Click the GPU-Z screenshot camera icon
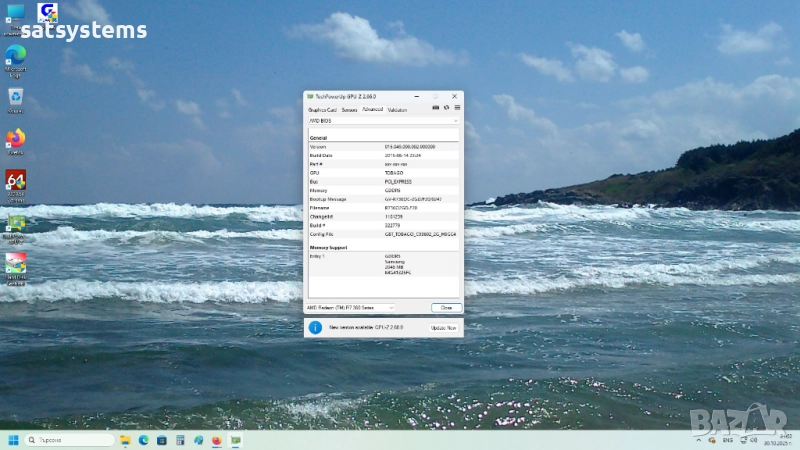The height and width of the screenshot is (450, 800). [x=435, y=108]
